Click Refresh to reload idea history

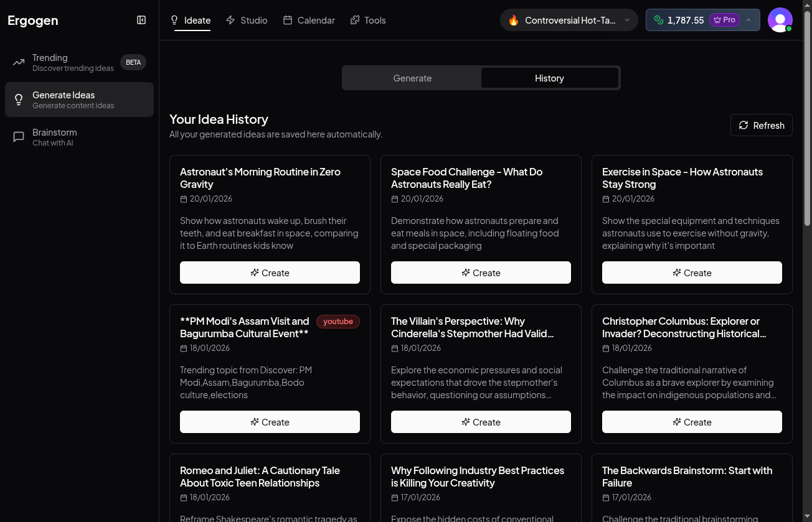(761, 125)
